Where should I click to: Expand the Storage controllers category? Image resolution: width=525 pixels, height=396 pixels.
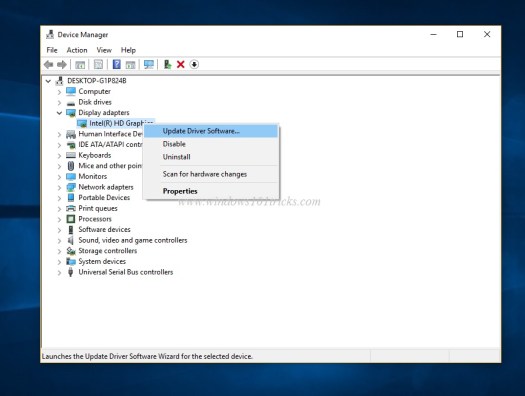pyautogui.click(x=59, y=251)
